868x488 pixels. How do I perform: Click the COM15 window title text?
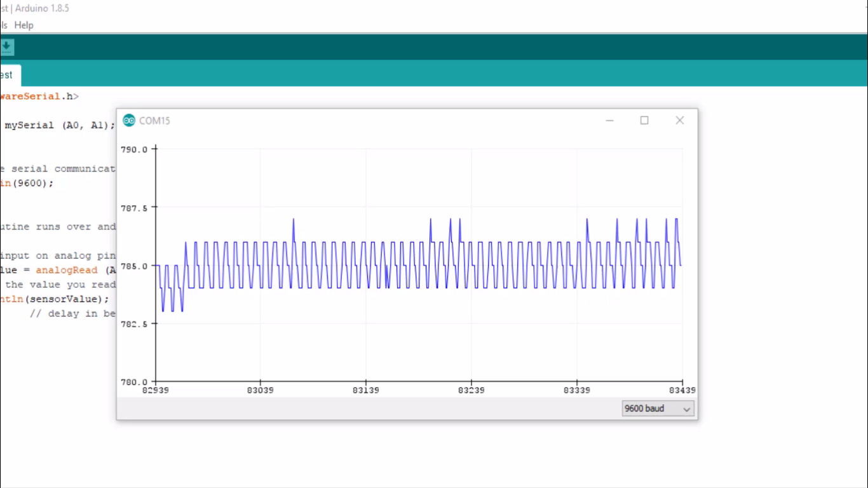coord(155,121)
